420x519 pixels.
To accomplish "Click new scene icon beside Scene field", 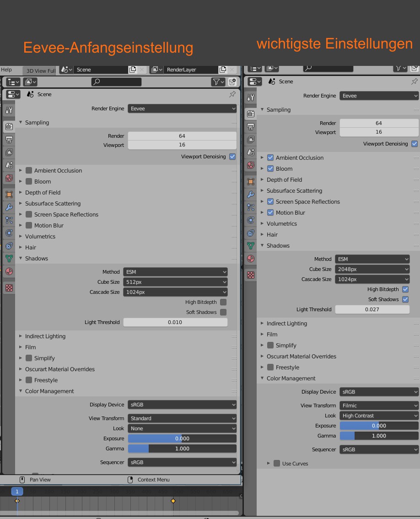I will (x=133, y=70).
